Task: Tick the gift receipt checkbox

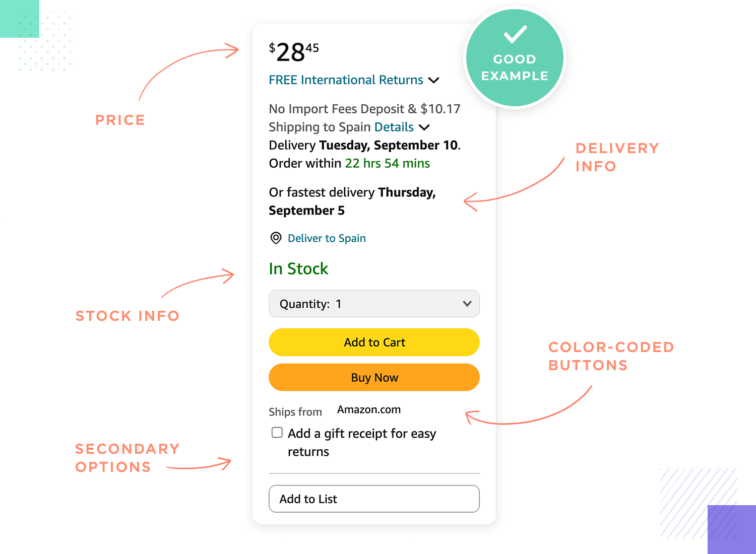Action: (x=277, y=433)
